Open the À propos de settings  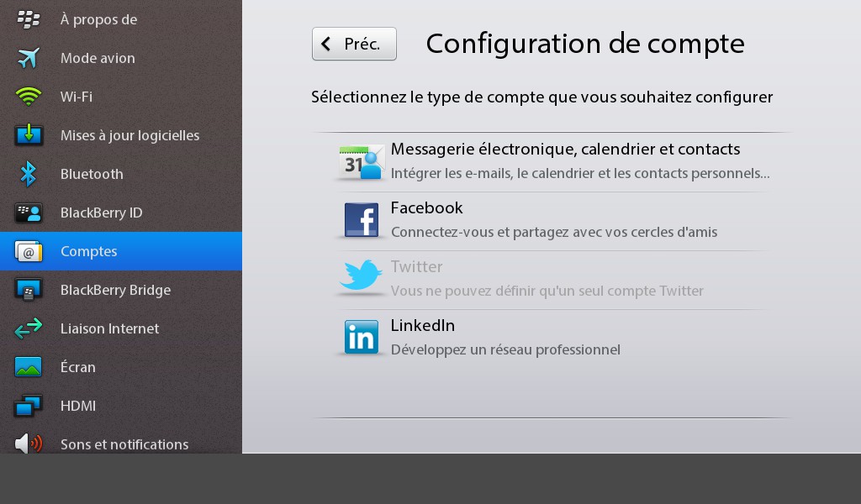point(121,19)
